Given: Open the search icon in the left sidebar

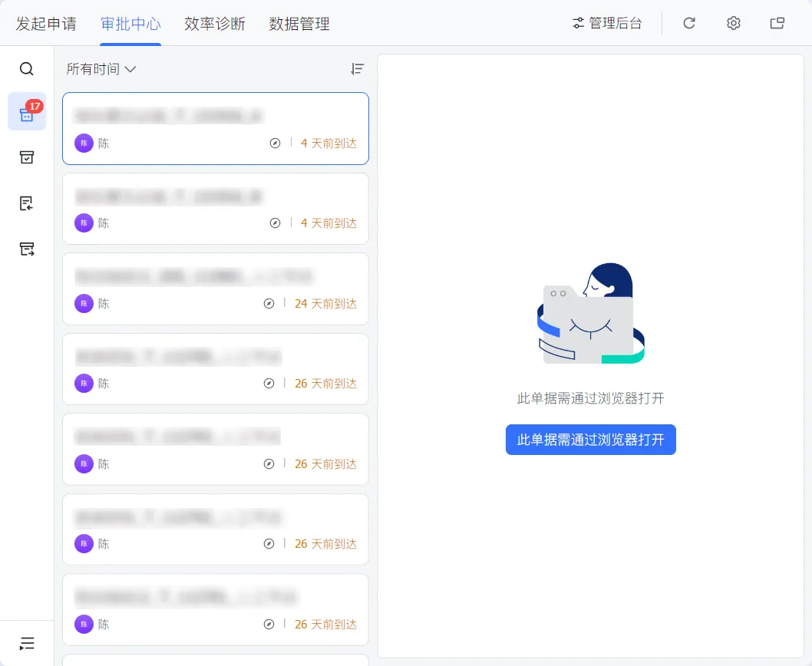Looking at the screenshot, I should pos(26,69).
